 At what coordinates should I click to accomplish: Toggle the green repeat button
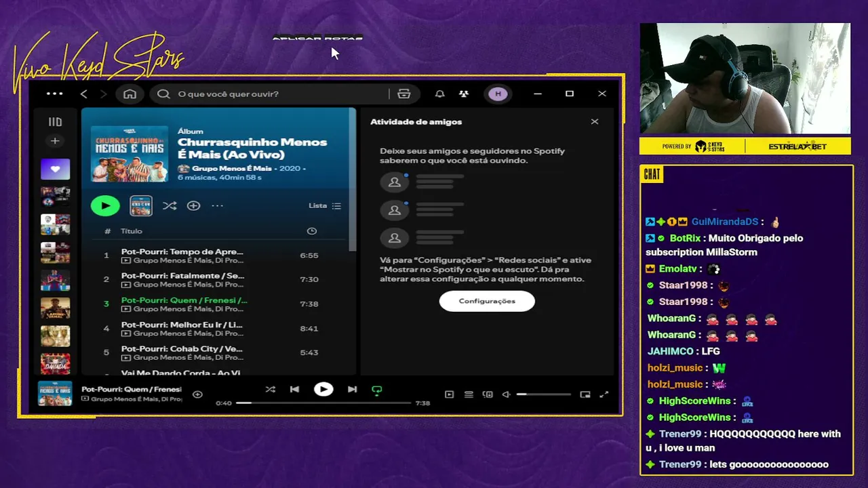(377, 390)
